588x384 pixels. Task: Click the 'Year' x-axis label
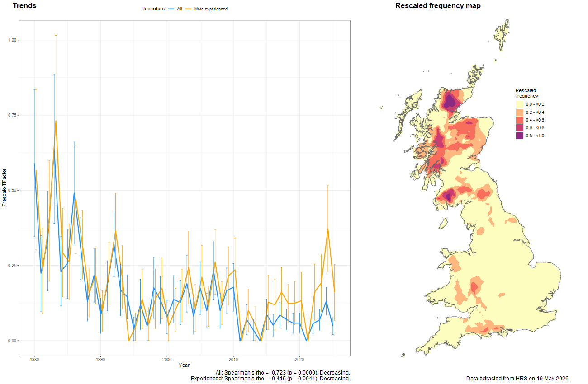[x=184, y=365]
